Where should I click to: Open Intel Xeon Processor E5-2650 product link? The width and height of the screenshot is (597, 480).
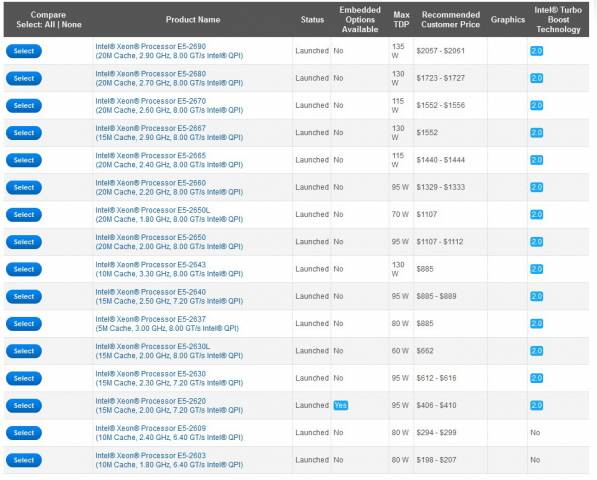(x=169, y=242)
